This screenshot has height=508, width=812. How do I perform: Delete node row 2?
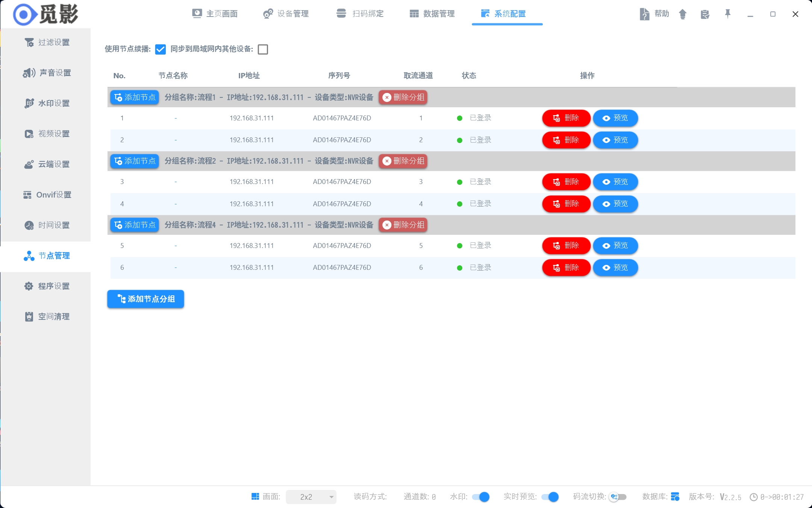566,140
